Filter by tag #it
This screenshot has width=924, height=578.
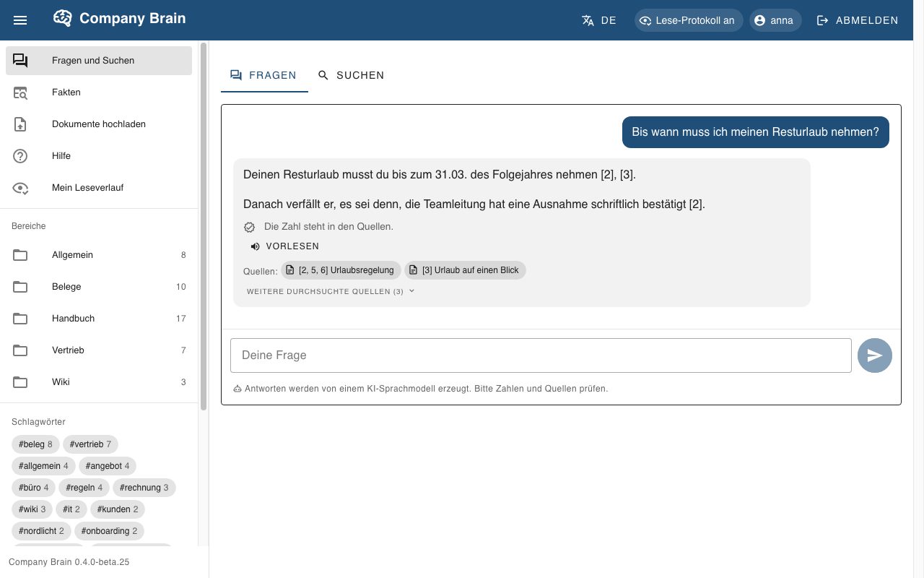click(x=71, y=509)
